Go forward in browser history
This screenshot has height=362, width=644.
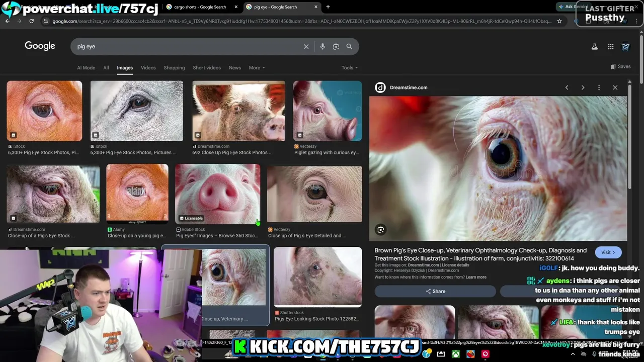(x=19, y=21)
